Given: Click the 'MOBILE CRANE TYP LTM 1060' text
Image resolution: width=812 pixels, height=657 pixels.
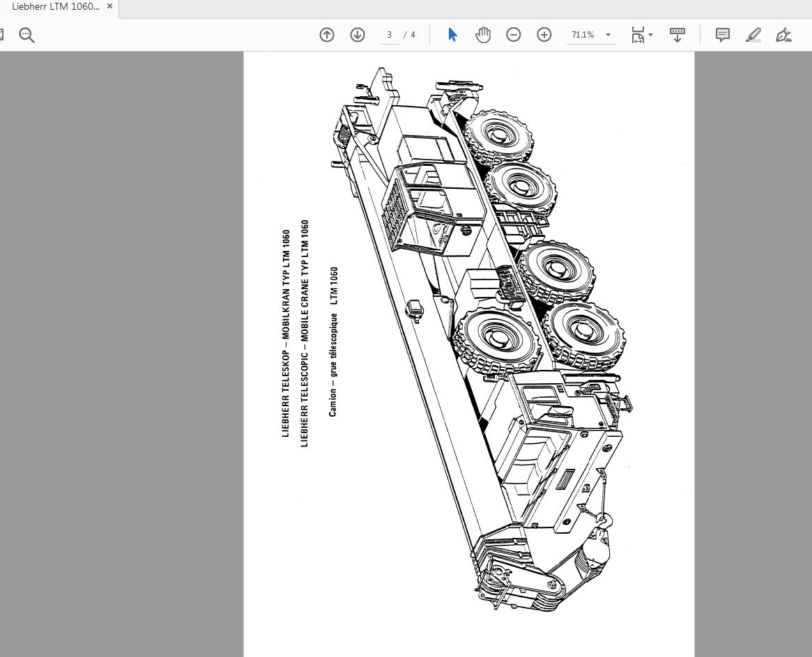Looking at the screenshot, I should coord(305,281).
